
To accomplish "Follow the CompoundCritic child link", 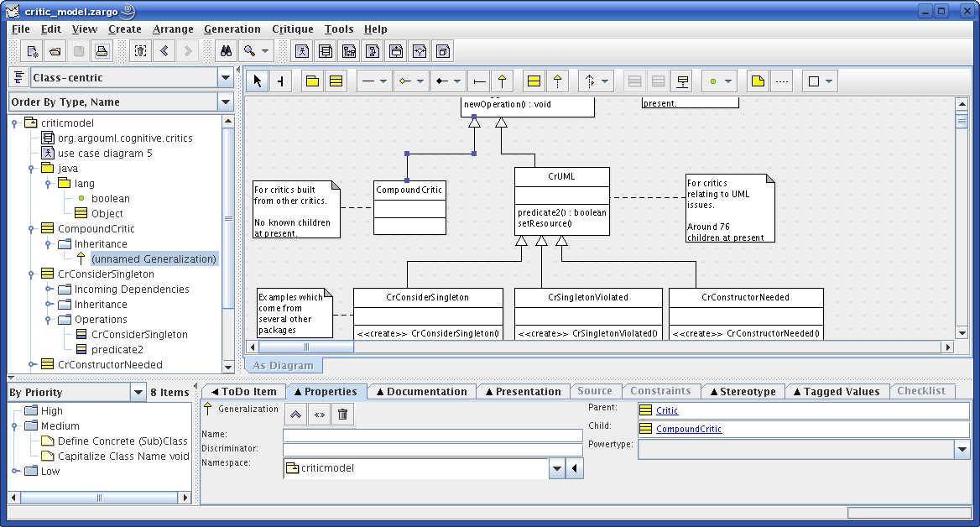I will [688, 430].
